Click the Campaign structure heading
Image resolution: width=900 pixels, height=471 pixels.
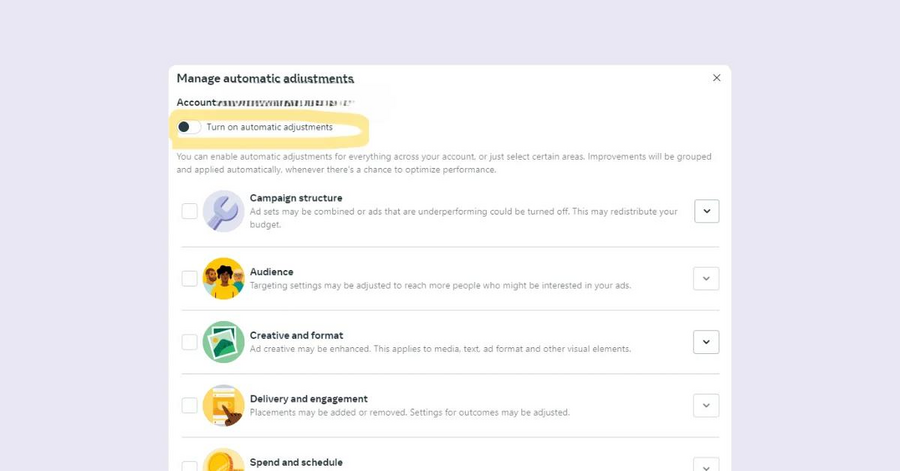296,198
